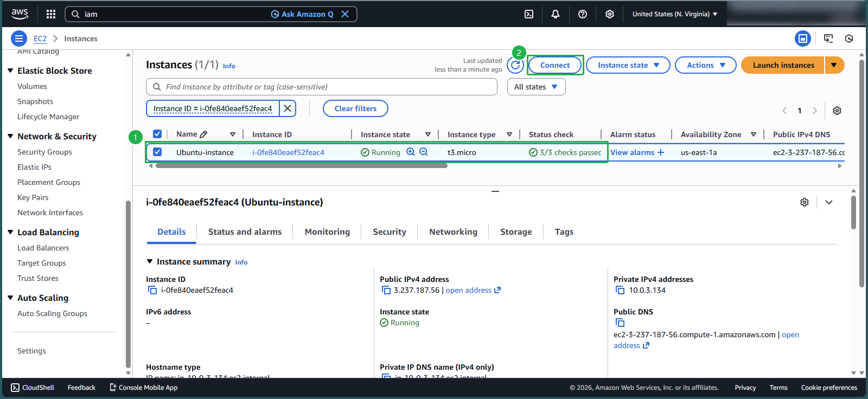Switch to the Tags tab
This screenshot has width=868, height=399.
coord(564,231)
